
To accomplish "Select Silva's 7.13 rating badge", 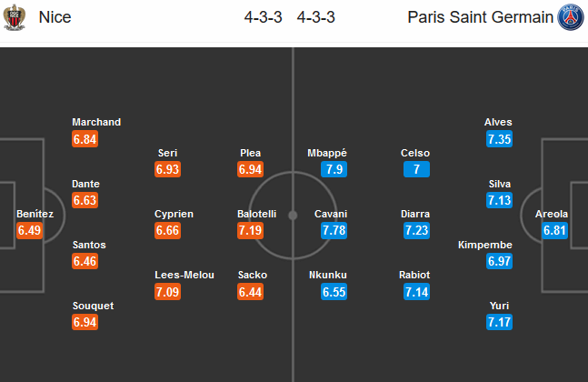I will click(499, 200).
